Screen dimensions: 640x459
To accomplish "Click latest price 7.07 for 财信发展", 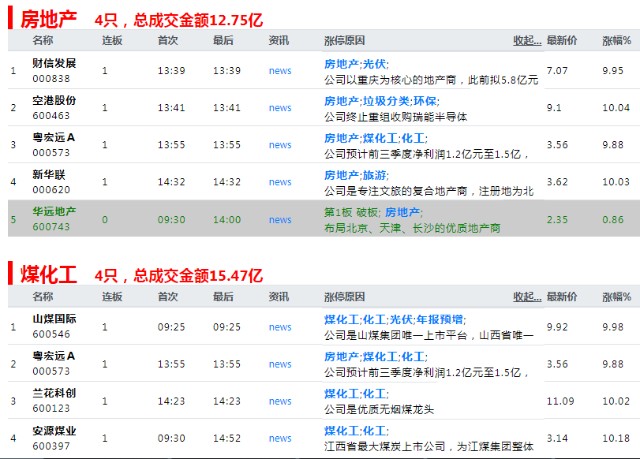I will click(557, 71).
